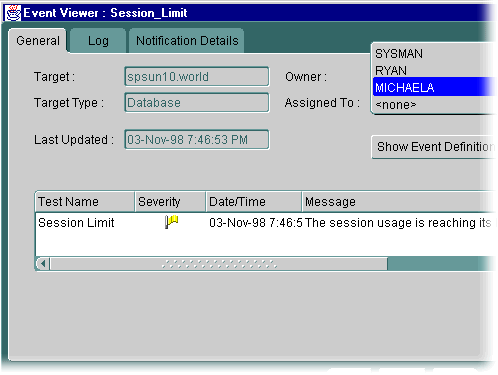Click the yellow severity flag icon
Image resolution: width=498 pixels, height=375 pixels.
(x=171, y=222)
